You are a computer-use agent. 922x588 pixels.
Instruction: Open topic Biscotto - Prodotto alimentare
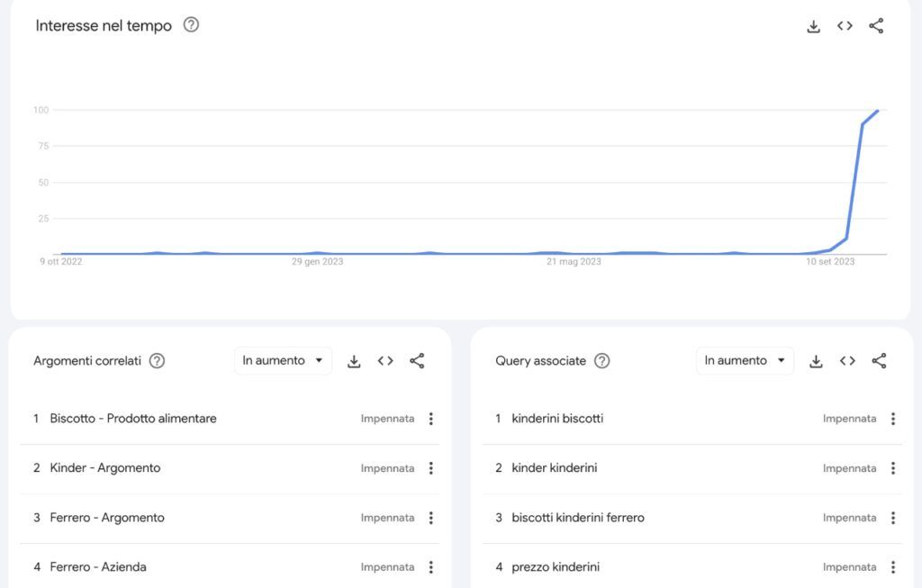coord(133,419)
